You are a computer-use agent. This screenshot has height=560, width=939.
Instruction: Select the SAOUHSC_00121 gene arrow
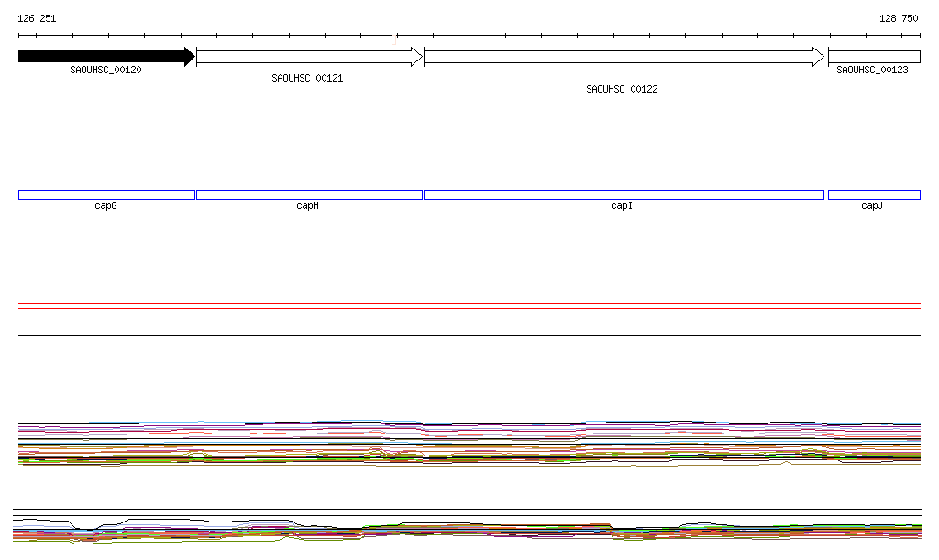point(309,57)
